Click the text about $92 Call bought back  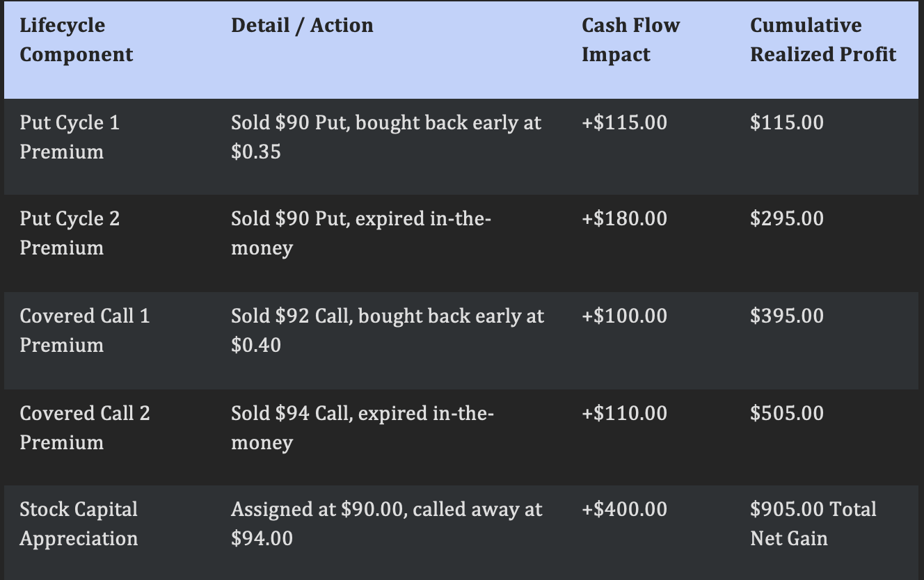click(x=388, y=330)
